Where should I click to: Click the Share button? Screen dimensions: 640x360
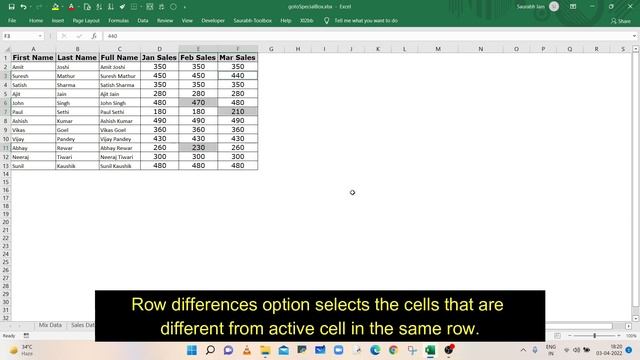tap(621, 21)
